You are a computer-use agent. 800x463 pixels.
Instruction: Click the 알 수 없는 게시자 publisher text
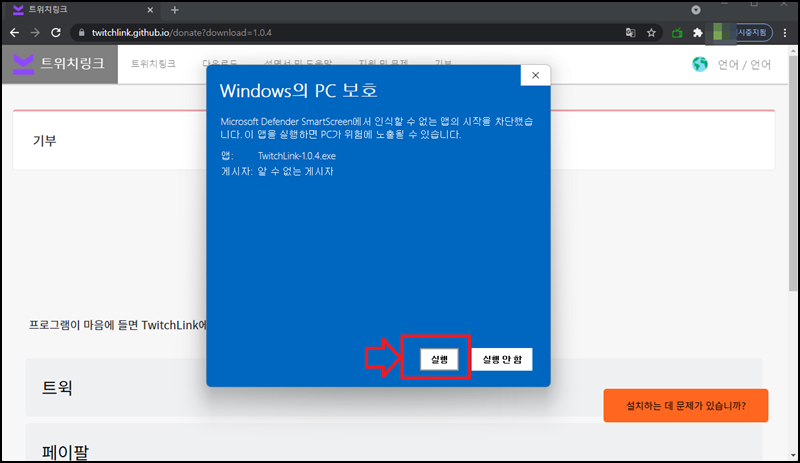(x=295, y=172)
